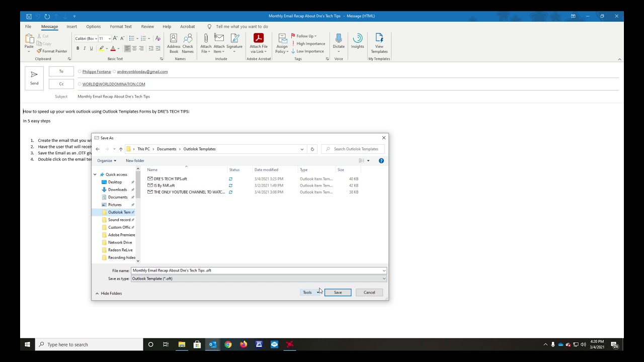Select the DRE'S TECH TIPS.oft file

(x=171, y=178)
